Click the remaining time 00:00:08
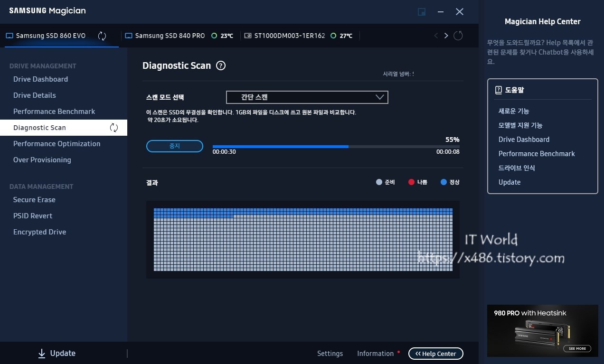 tap(448, 152)
